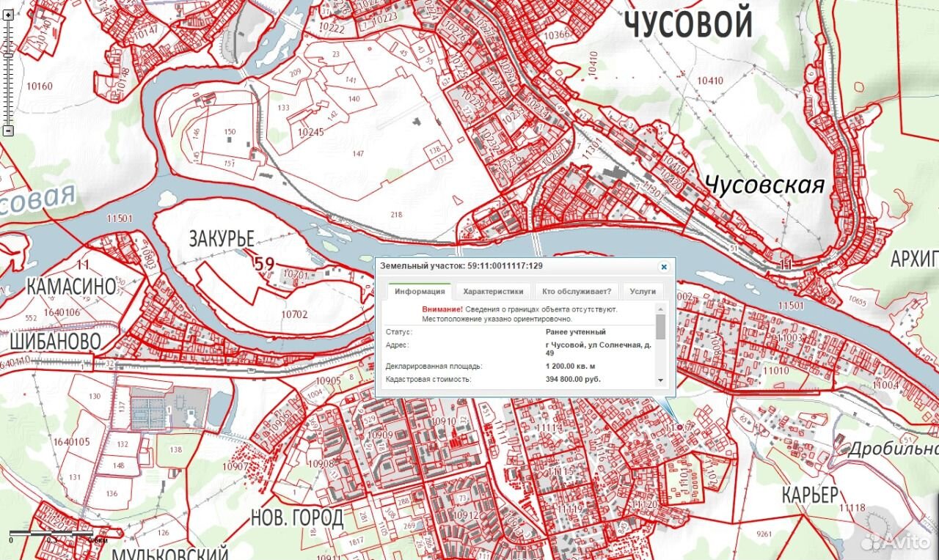
Task: Select cadastral block 11119
Action: [x=570, y=508]
